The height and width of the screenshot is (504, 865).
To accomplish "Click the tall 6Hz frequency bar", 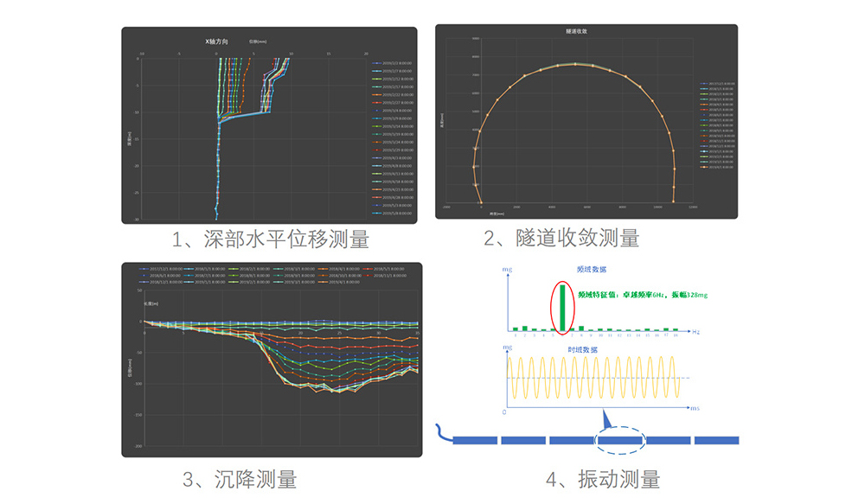I will (x=563, y=308).
